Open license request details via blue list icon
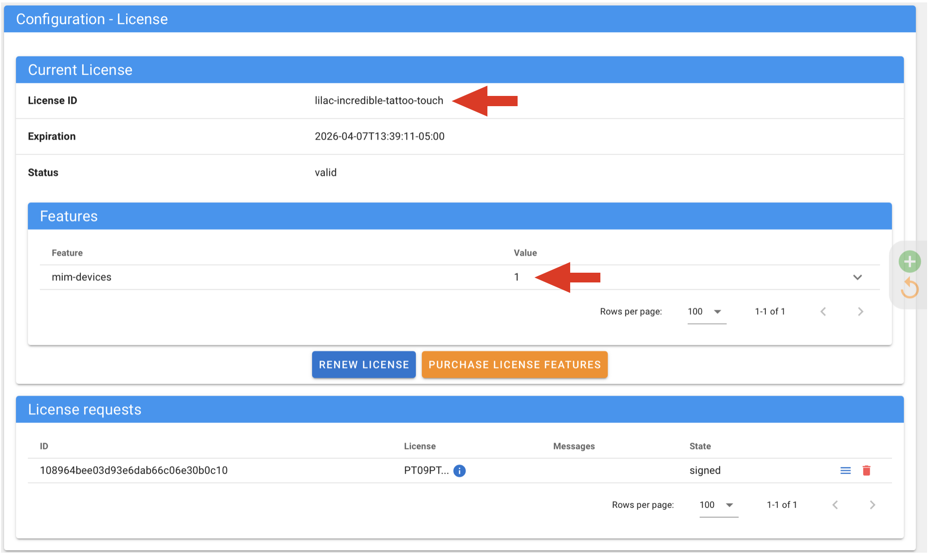The image size is (931, 560). point(846,470)
